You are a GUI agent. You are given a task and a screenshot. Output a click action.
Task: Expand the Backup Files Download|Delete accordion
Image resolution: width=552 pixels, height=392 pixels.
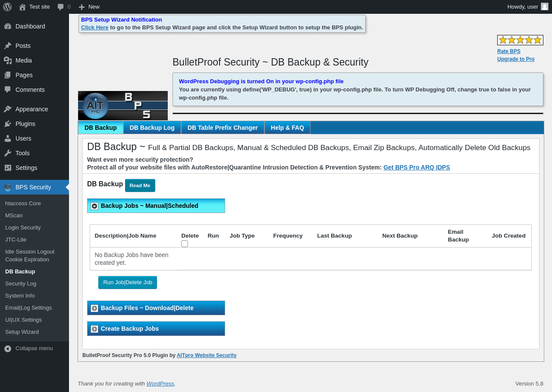pyautogui.click(x=156, y=308)
